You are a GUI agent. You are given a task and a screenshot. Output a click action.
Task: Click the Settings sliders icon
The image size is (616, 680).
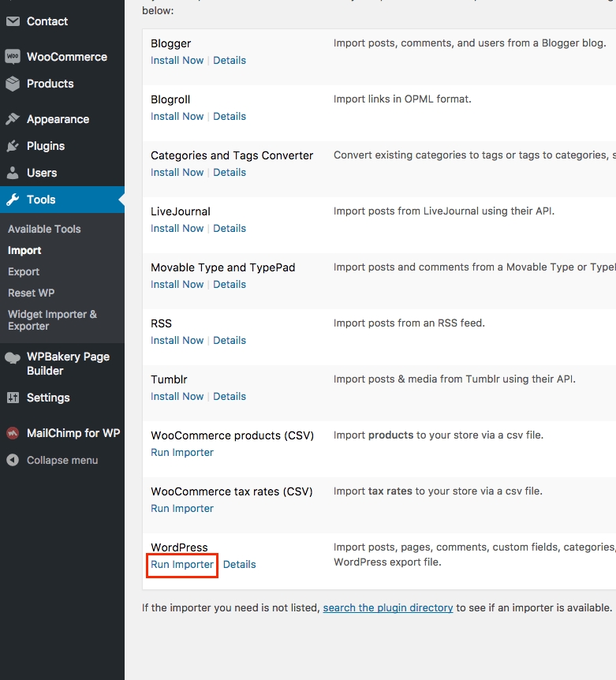point(13,398)
